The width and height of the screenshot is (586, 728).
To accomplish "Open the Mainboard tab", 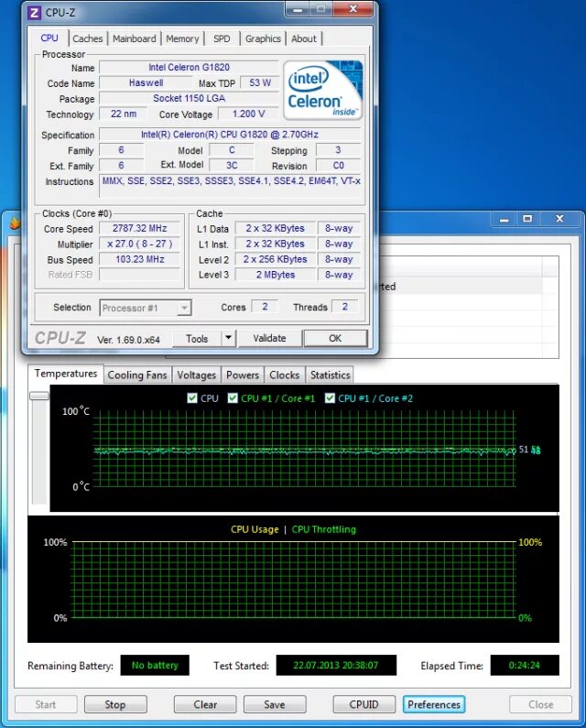I will point(135,38).
